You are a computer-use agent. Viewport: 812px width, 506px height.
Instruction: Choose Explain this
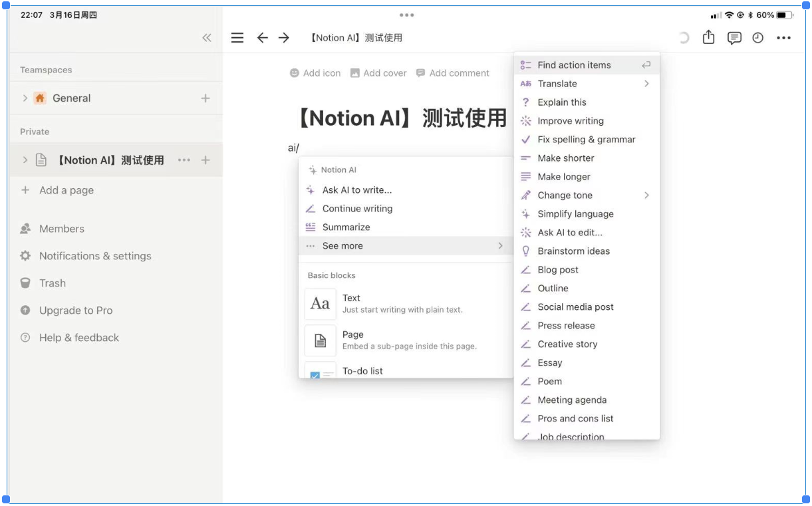587,102
